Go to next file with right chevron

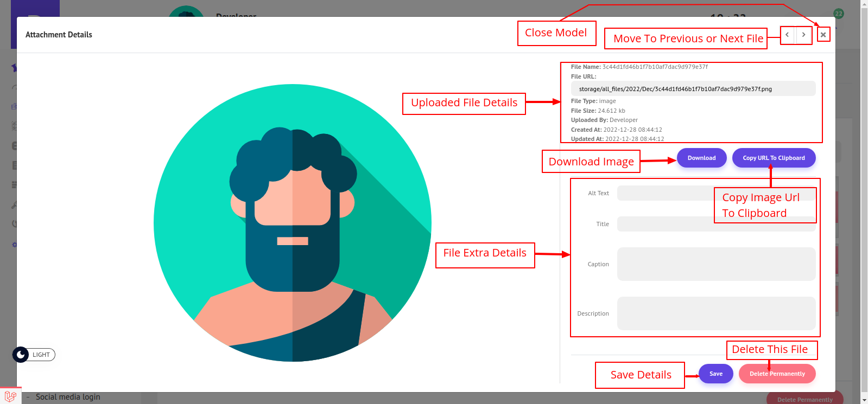pos(803,35)
